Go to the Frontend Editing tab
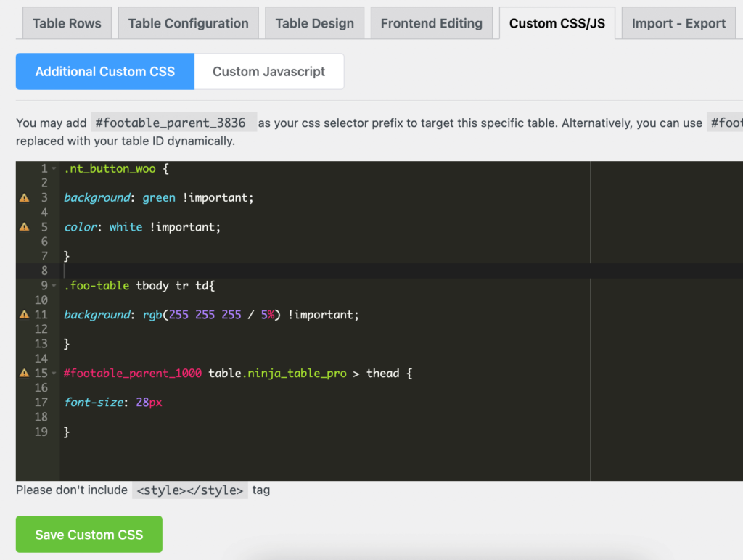This screenshot has width=743, height=560. pos(431,23)
